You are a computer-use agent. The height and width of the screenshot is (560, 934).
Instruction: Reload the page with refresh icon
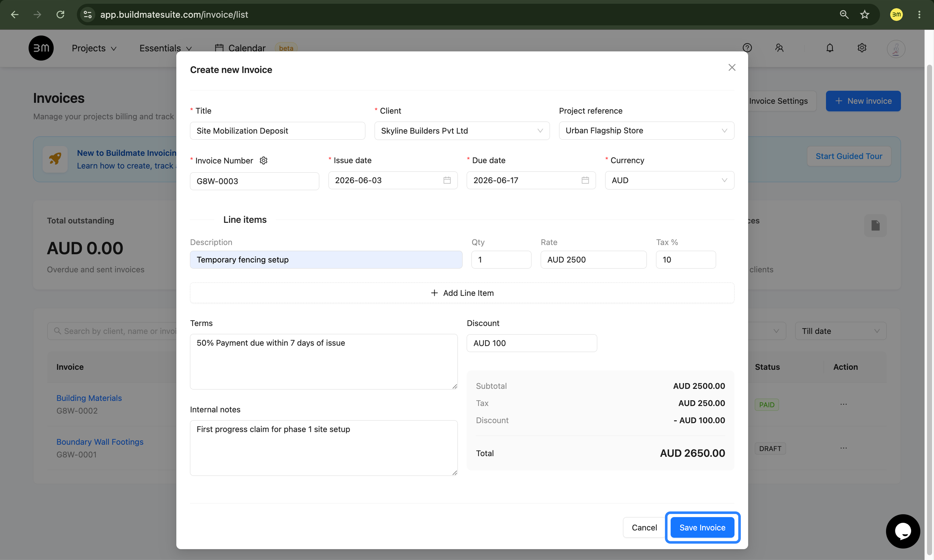coord(60,14)
